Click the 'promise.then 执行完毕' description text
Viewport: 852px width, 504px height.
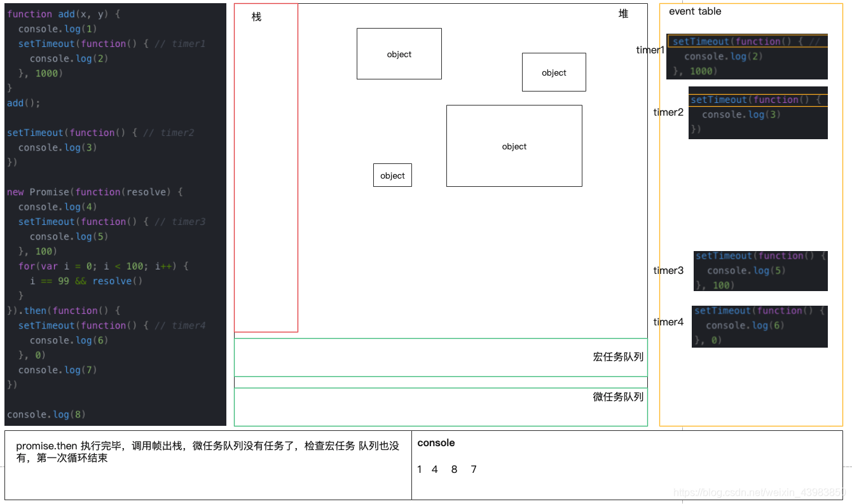208,452
